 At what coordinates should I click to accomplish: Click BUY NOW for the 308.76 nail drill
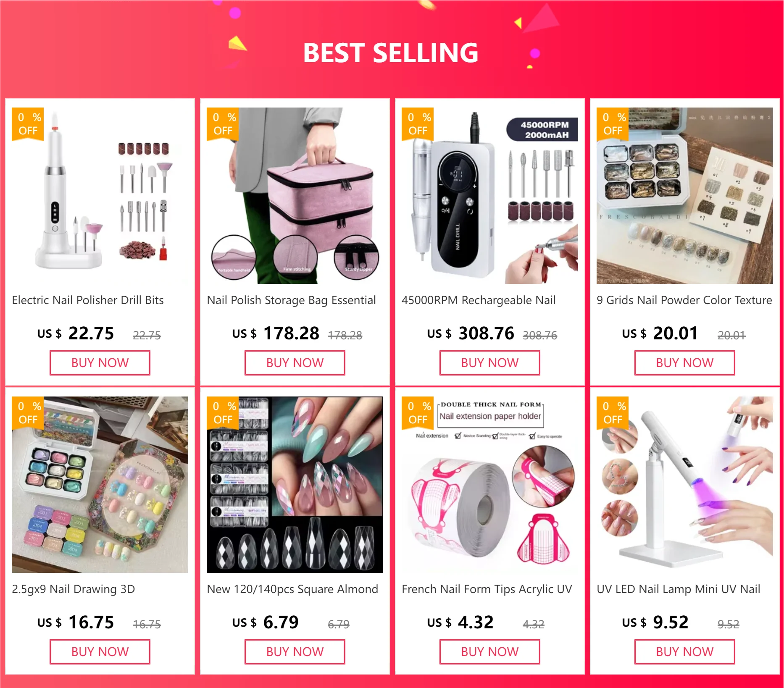pos(490,363)
